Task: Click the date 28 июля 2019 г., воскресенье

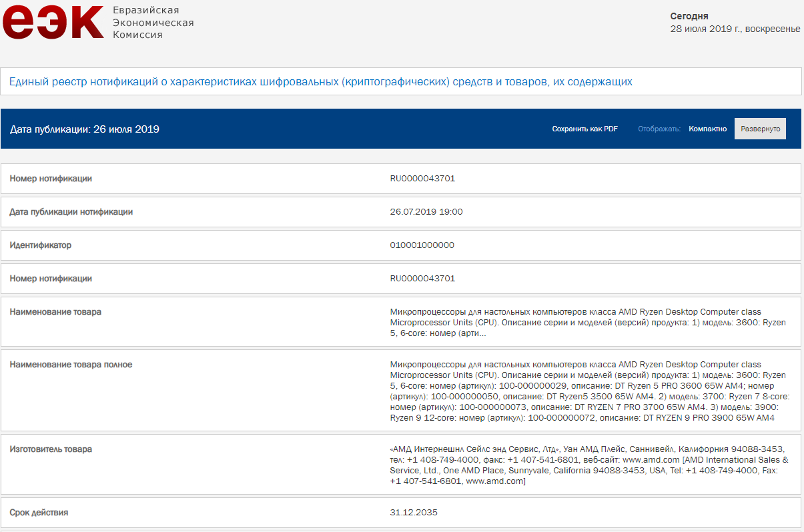Action: point(735,29)
